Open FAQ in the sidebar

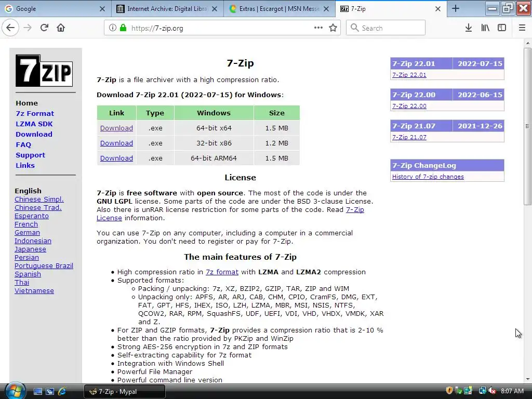(x=23, y=144)
